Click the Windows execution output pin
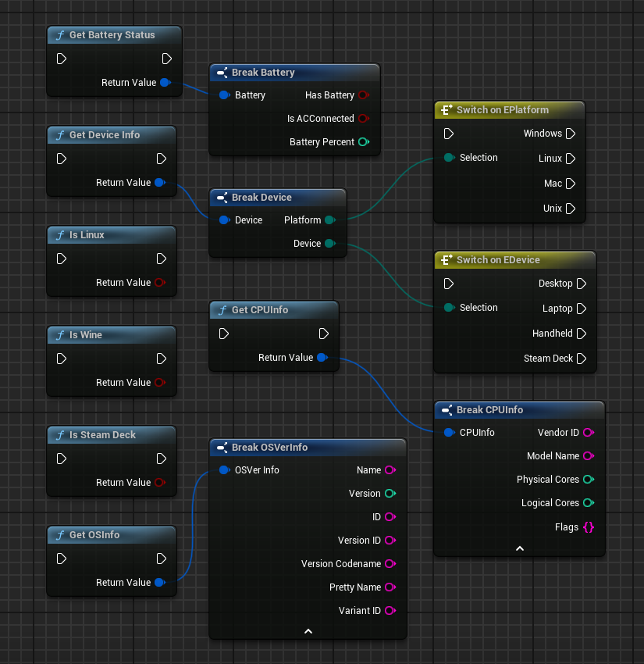Viewport: 644px width, 664px height. [571, 134]
